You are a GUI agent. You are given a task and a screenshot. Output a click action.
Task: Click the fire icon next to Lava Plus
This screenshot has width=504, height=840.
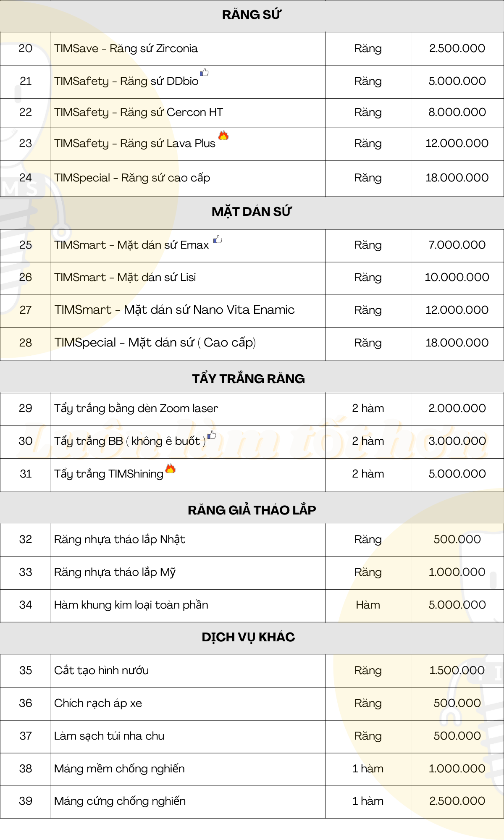click(x=223, y=135)
